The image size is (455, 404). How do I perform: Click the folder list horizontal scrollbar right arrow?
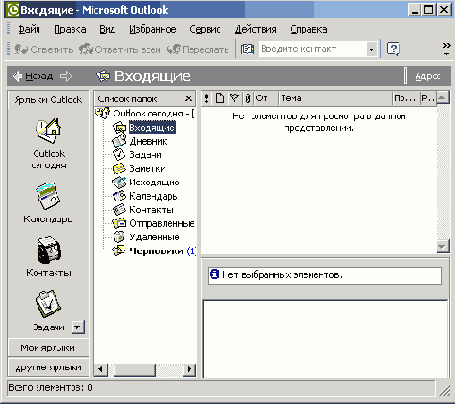point(190,369)
